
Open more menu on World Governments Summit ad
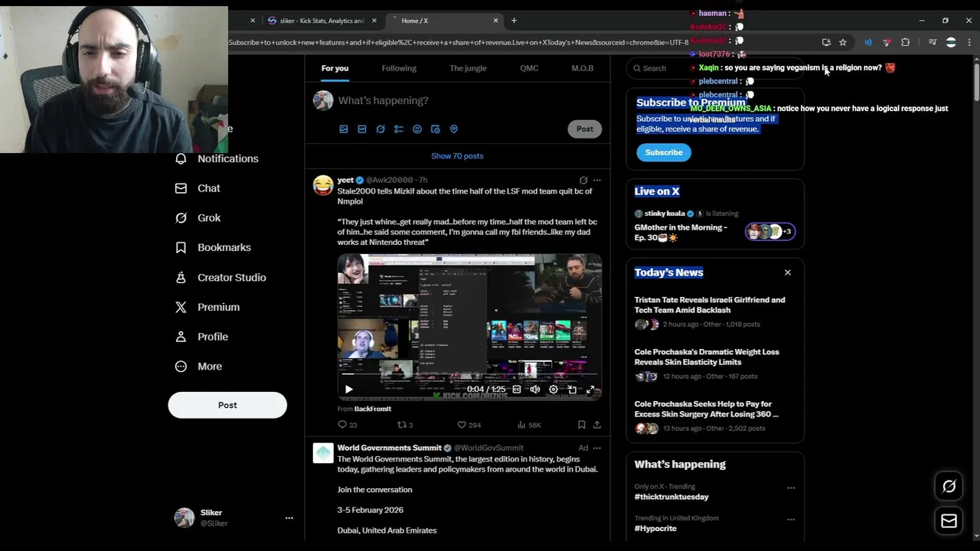pyautogui.click(x=597, y=448)
